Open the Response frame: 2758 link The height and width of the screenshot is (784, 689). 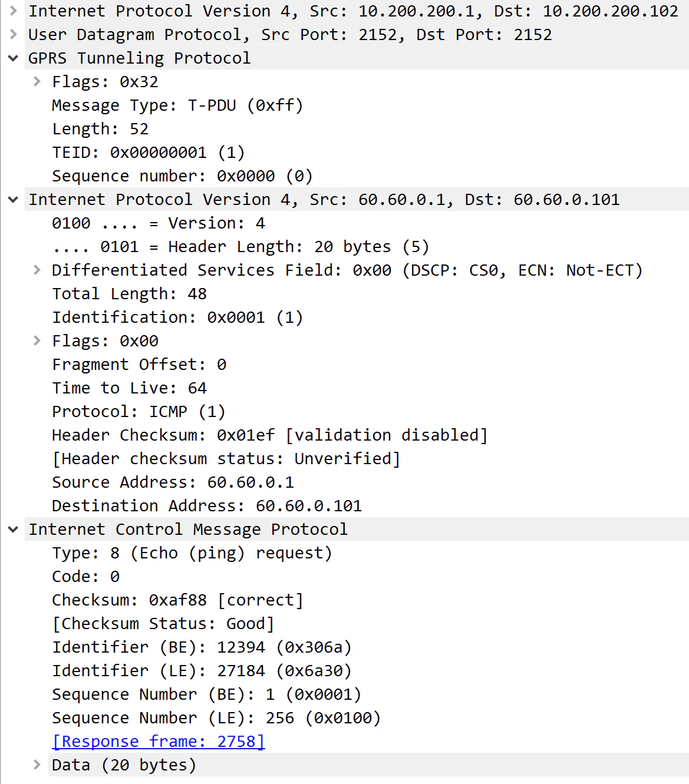[x=159, y=741]
